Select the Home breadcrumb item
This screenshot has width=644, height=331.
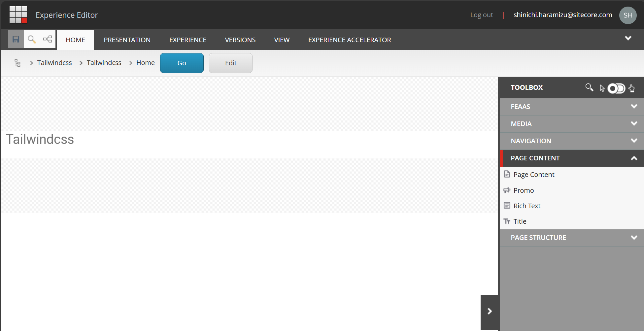click(146, 63)
